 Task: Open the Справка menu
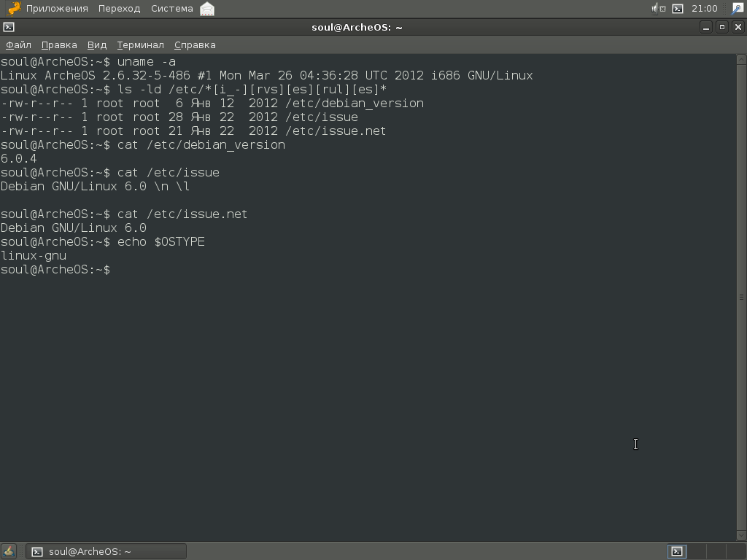pos(195,44)
